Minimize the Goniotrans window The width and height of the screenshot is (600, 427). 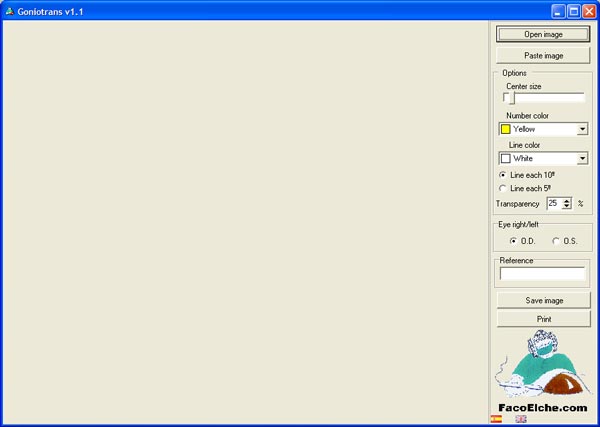(558, 11)
